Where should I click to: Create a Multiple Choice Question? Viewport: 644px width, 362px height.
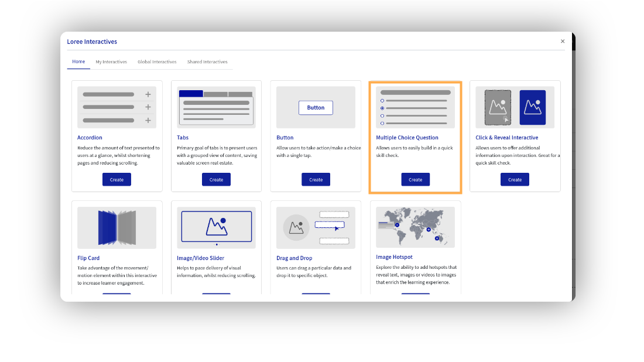415,180
